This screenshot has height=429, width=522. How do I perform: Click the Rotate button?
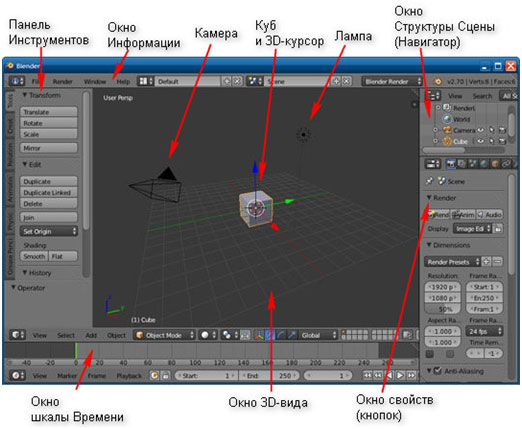(49, 123)
